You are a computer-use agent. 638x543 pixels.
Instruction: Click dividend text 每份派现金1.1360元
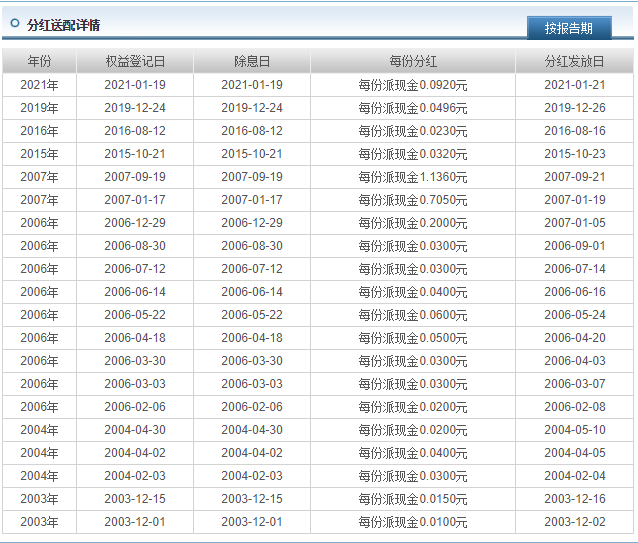pos(413,177)
